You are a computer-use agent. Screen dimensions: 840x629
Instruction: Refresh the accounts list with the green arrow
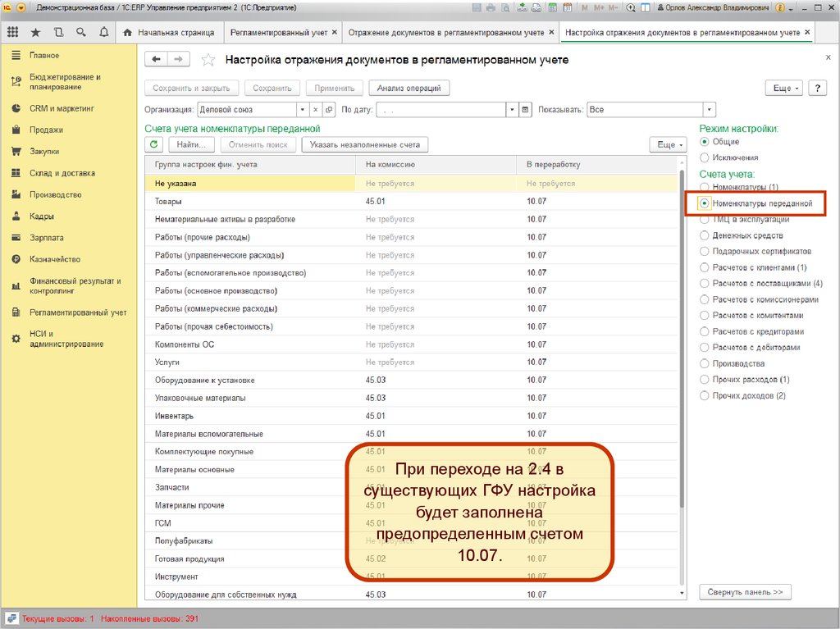(153, 144)
